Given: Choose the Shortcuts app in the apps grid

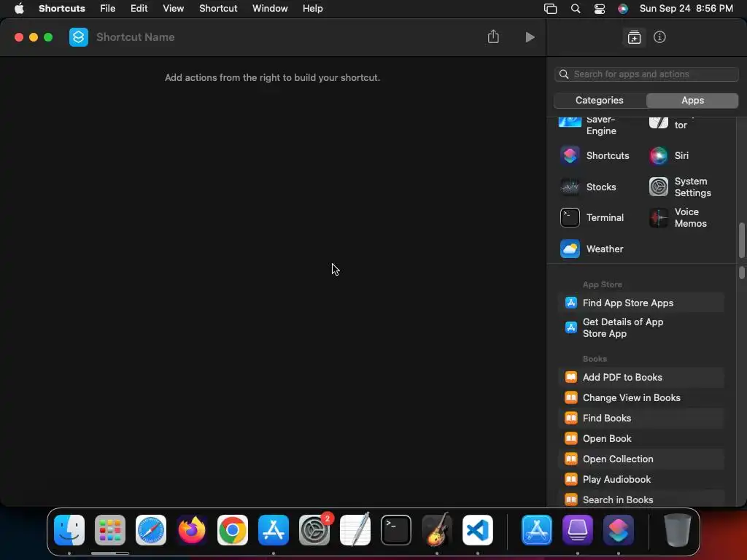Looking at the screenshot, I should pos(595,156).
